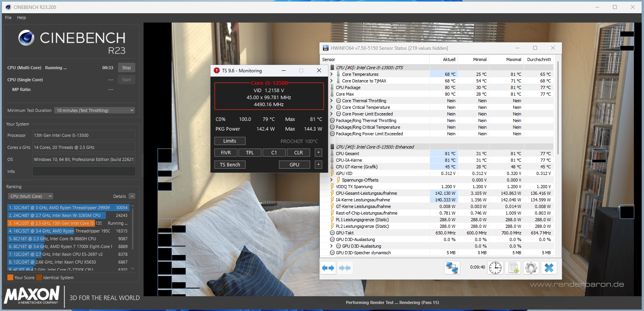Click HWiNFO collapse columns arrows icon
The width and height of the screenshot is (644, 311).
pyautogui.click(x=345, y=268)
